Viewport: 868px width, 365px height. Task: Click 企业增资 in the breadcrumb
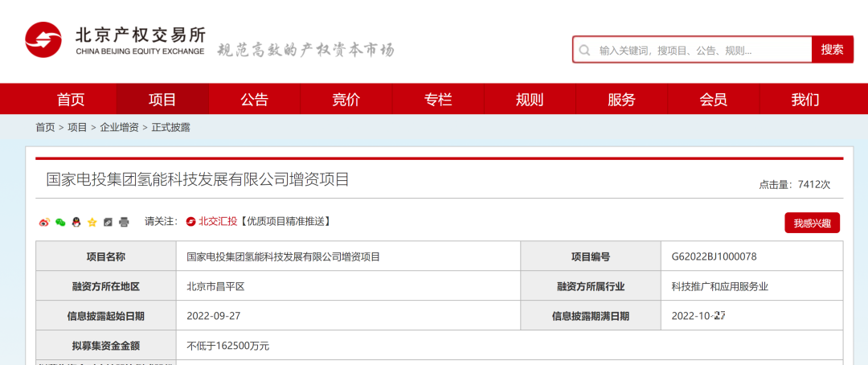(x=119, y=127)
